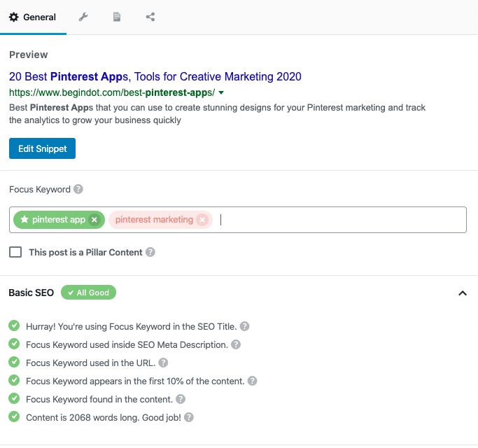The image size is (478, 448).
Task: Click green check beside 'used in the URL'
Action: (x=14, y=362)
